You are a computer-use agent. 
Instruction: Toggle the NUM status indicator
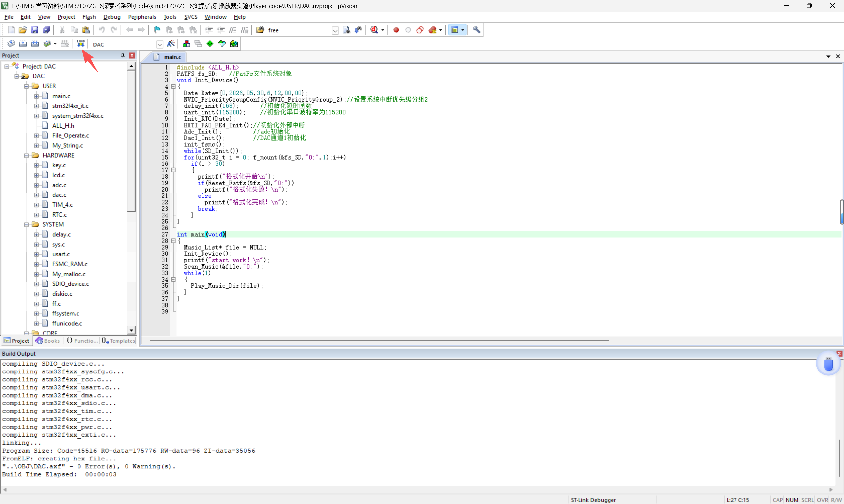point(792,500)
